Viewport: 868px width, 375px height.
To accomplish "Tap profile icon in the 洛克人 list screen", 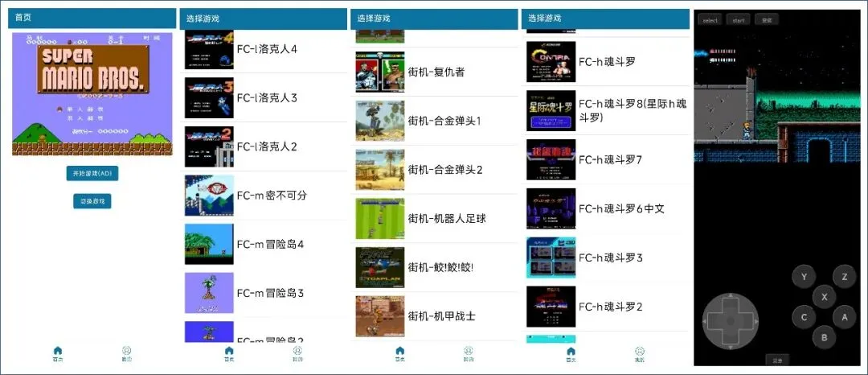I will [x=298, y=350].
